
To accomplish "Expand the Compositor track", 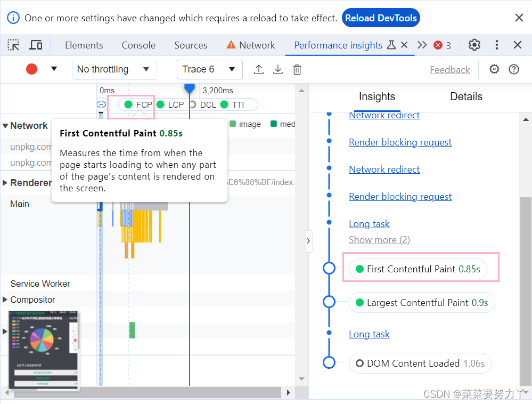I will pos(5,300).
